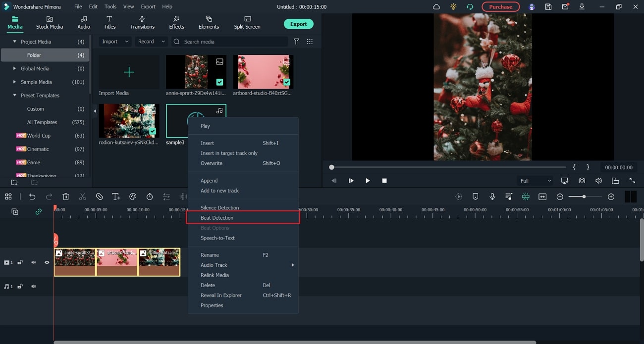Open the Split Screen tab

[x=247, y=23]
